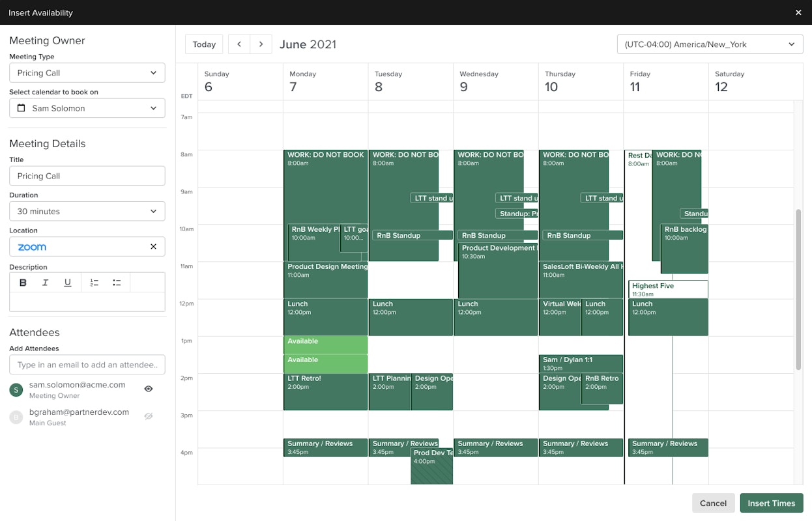This screenshot has height=521, width=812.
Task: Toggle sam.solomon@acme.com calendar visibility
Action: pyautogui.click(x=149, y=389)
